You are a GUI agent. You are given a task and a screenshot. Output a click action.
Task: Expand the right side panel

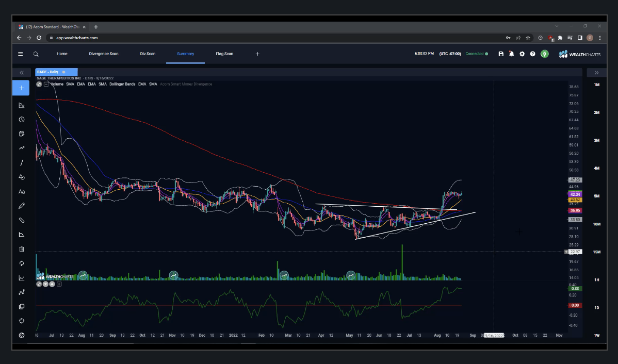pos(596,73)
